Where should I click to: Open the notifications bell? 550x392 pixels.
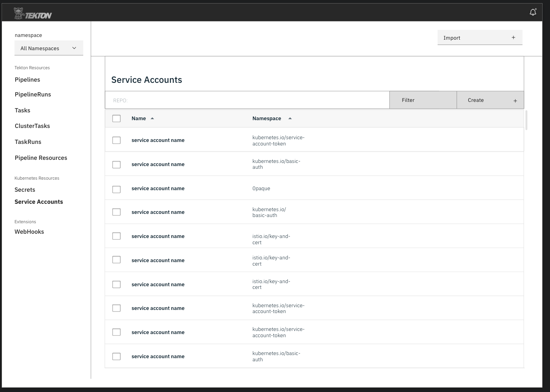532,12
